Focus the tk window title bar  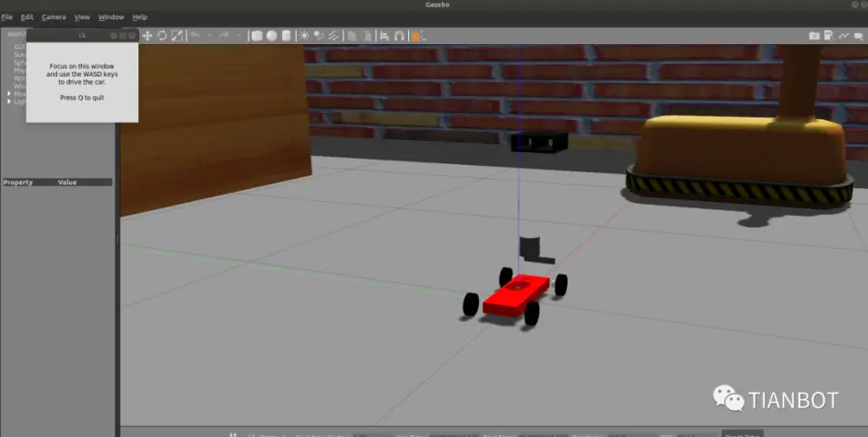(82, 35)
